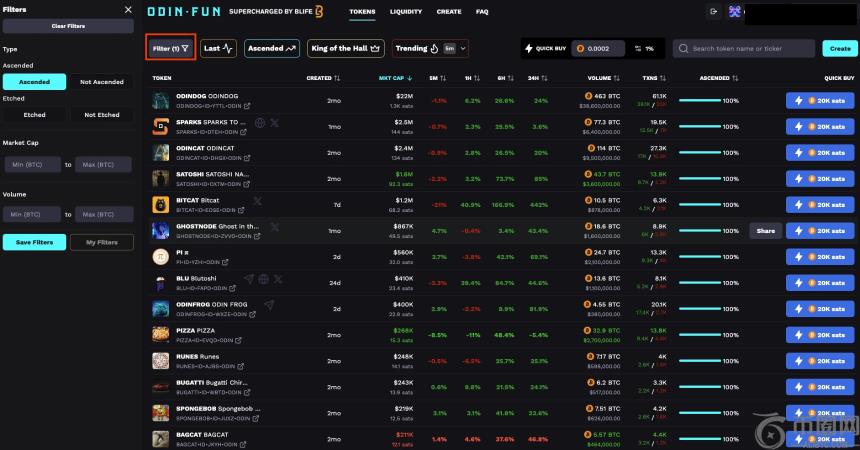Toggle the Not Ascended filter option
This screenshot has width=860, height=450.
(x=101, y=82)
